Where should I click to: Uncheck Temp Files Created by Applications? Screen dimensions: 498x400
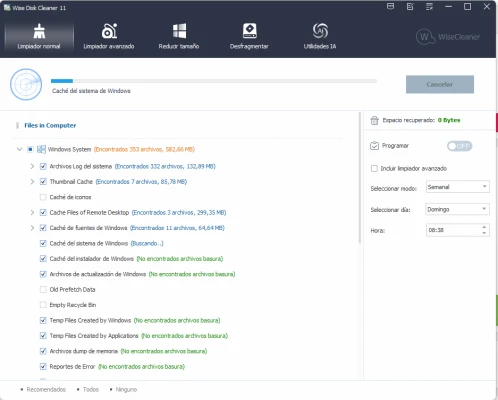click(x=43, y=336)
